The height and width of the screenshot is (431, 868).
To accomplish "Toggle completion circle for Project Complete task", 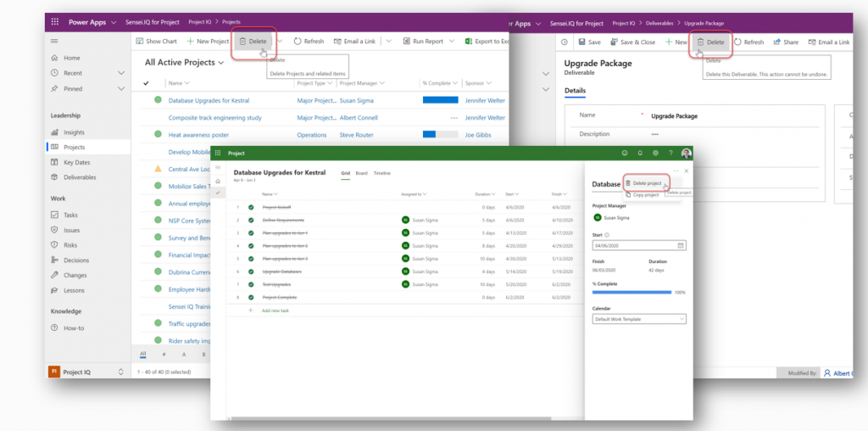I will pyautogui.click(x=251, y=297).
